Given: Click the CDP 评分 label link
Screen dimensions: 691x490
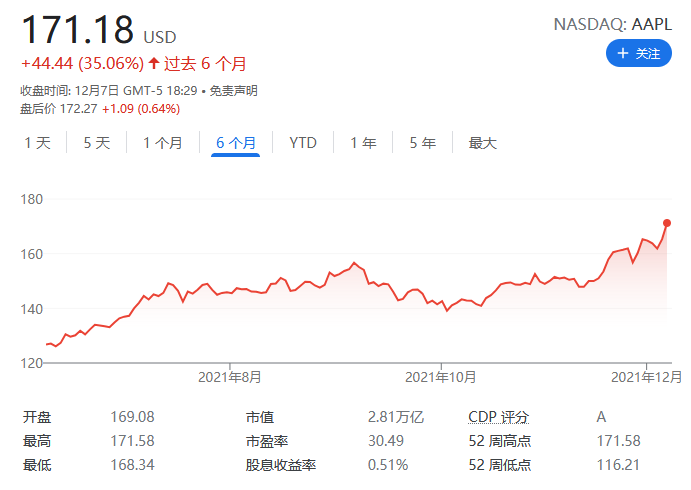Looking at the screenshot, I should point(498,417).
